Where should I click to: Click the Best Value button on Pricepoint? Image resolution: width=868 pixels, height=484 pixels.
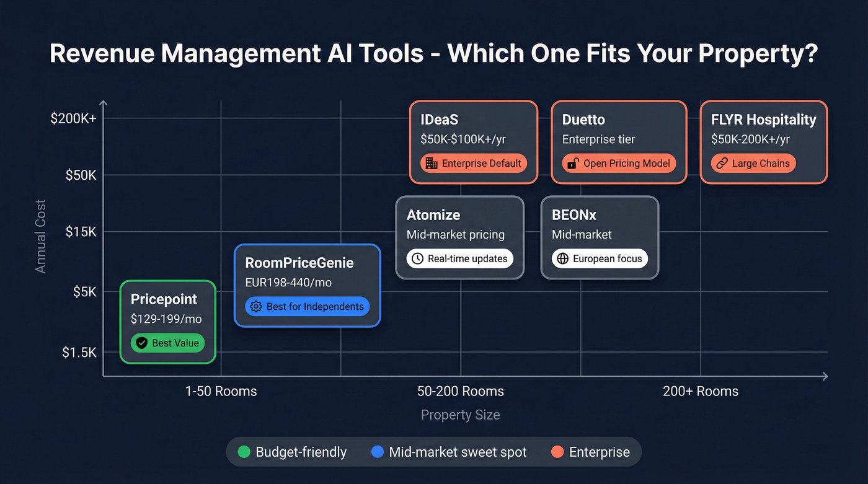[167, 343]
